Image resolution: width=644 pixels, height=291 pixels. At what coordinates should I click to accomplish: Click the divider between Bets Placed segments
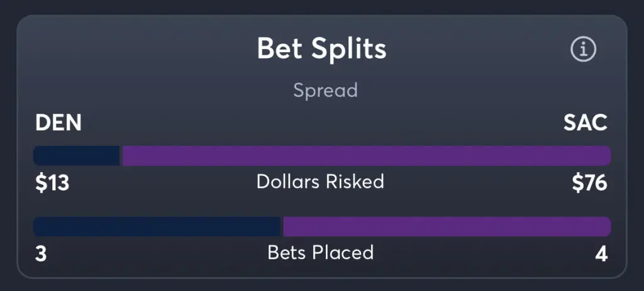click(x=282, y=226)
